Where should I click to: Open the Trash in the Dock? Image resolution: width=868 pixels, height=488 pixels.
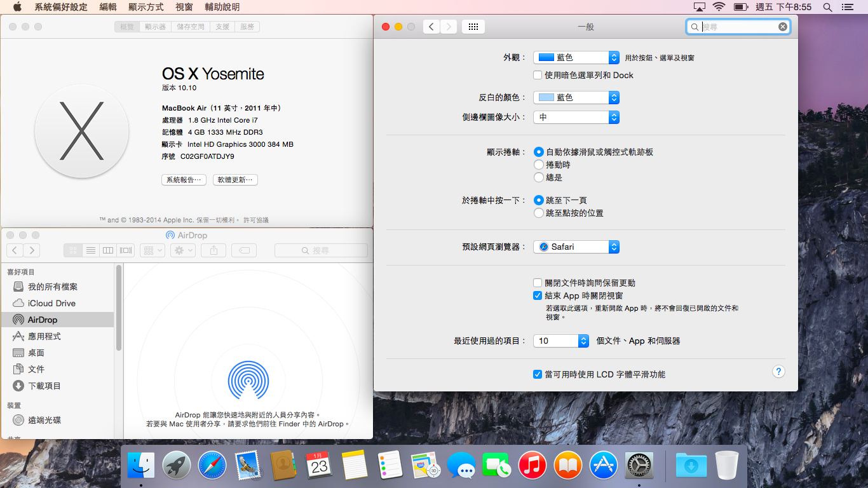click(x=727, y=466)
